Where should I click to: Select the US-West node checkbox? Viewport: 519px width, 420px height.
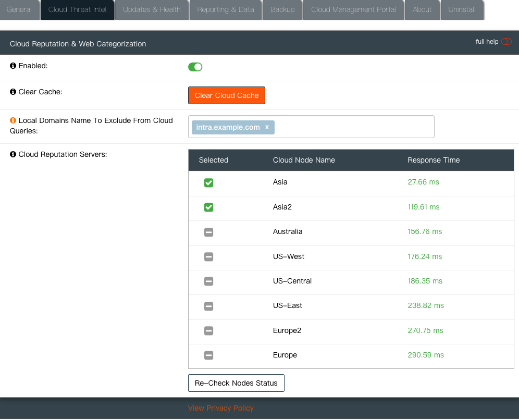(x=208, y=257)
